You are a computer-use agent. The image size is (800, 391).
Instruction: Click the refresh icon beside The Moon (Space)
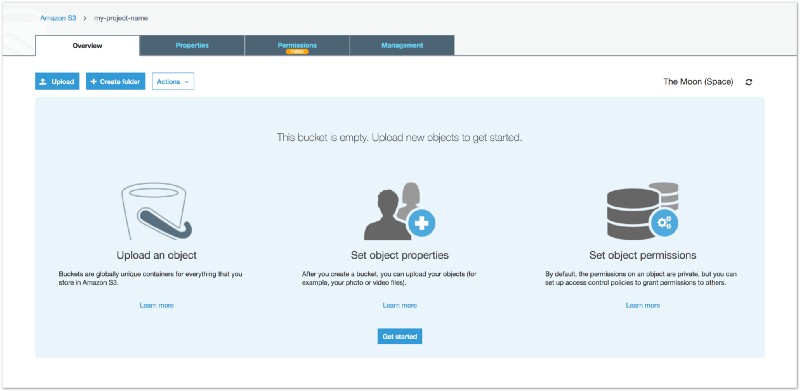(748, 82)
